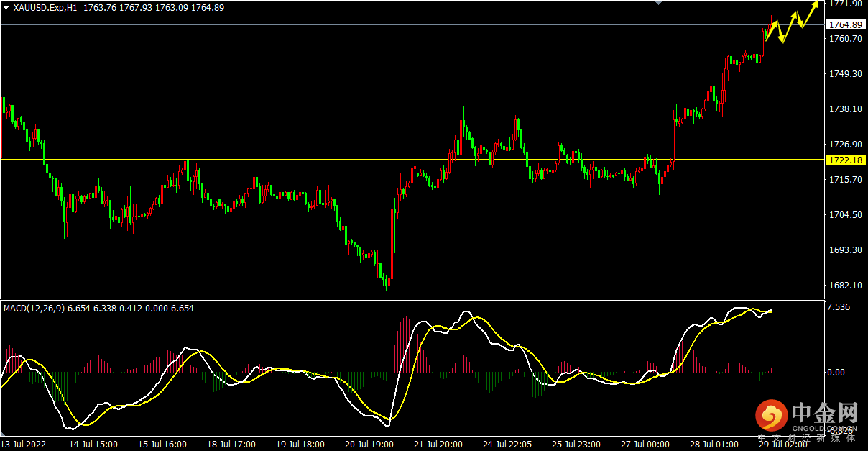This screenshot has width=868, height=451.
Task: Select the topmost yellow forecast arrowhead
Action: 814,4
